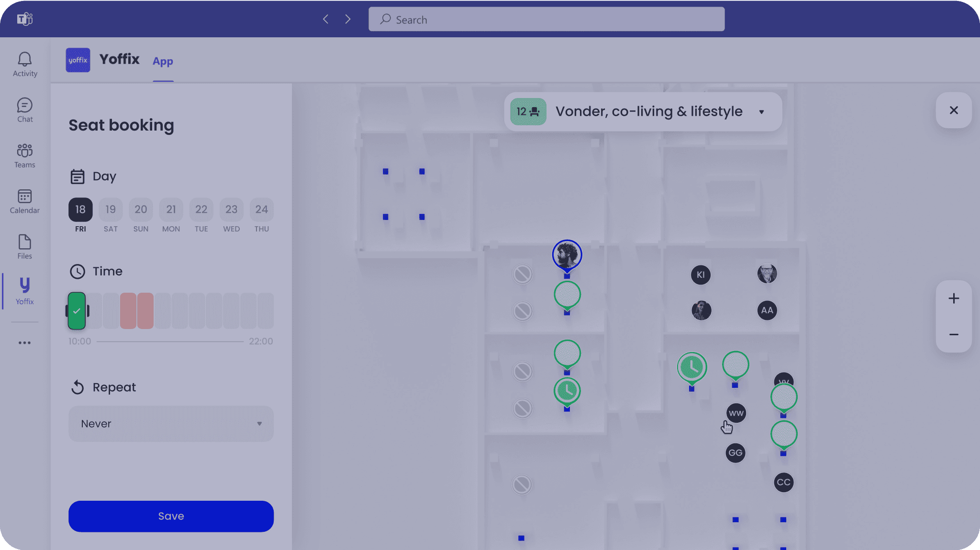Expand the Vonder co-living location selector
Image resolution: width=980 pixels, height=550 pixels.
[x=761, y=111]
